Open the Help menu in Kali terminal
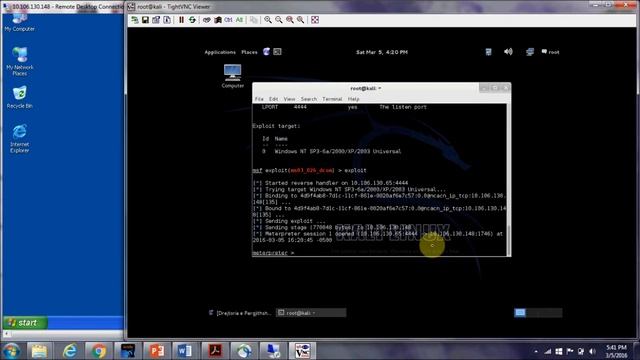640x360 pixels. 353,99
